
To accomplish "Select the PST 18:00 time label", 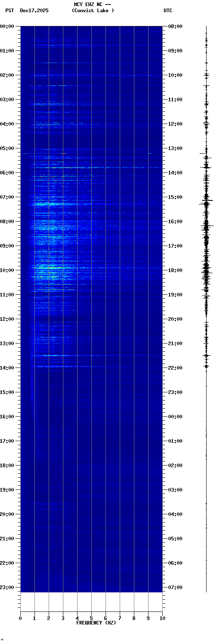I will [7, 466].
